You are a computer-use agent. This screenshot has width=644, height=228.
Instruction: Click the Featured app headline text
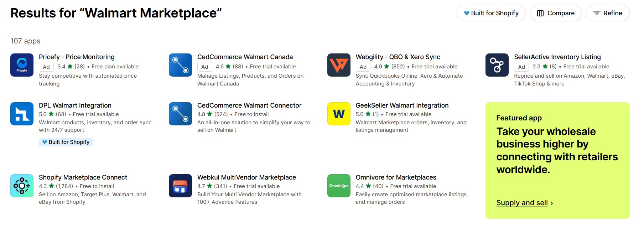tap(557, 150)
